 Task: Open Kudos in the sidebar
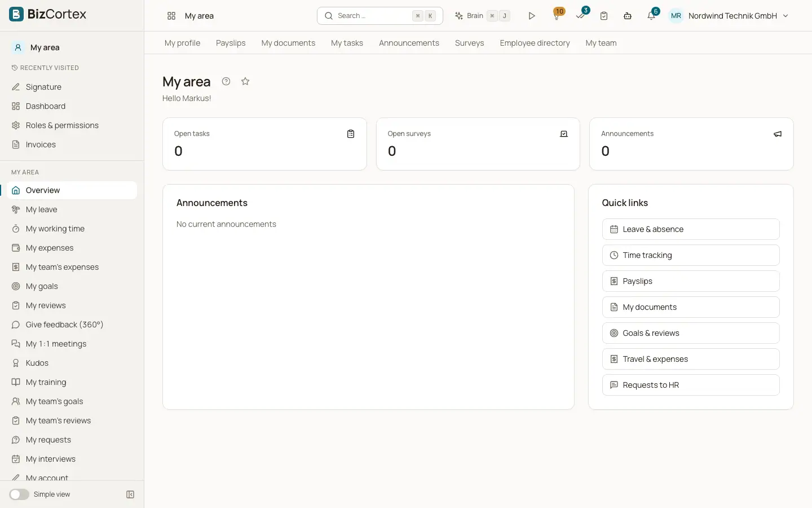tap(72, 363)
